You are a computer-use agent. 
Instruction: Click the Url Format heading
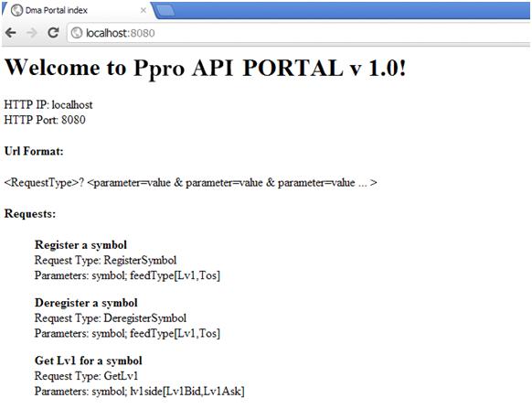[34, 151]
